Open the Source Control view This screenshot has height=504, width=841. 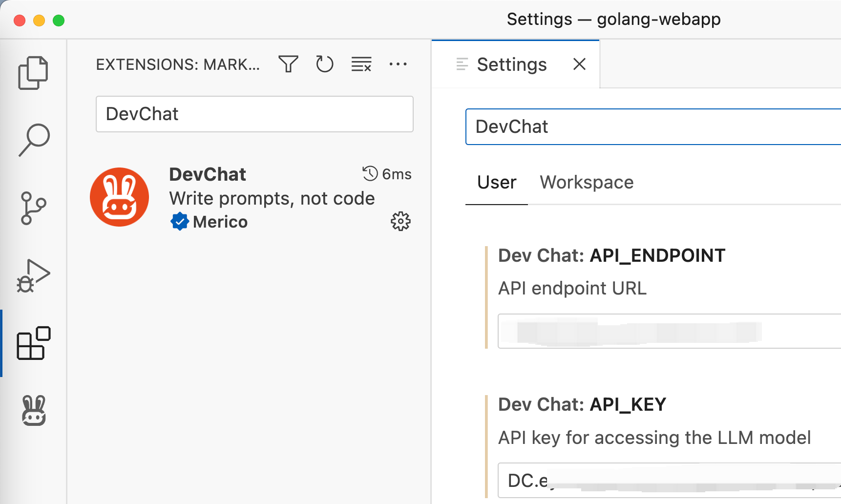point(33,207)
